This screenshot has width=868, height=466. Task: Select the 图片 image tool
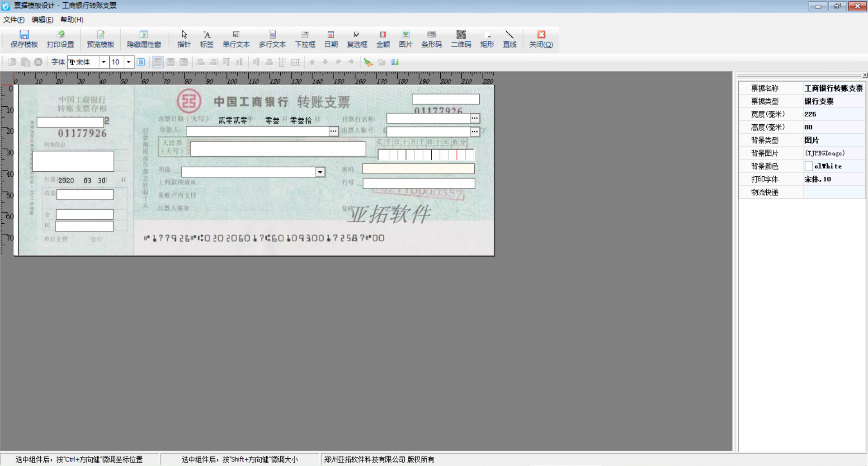coord(406,39)
